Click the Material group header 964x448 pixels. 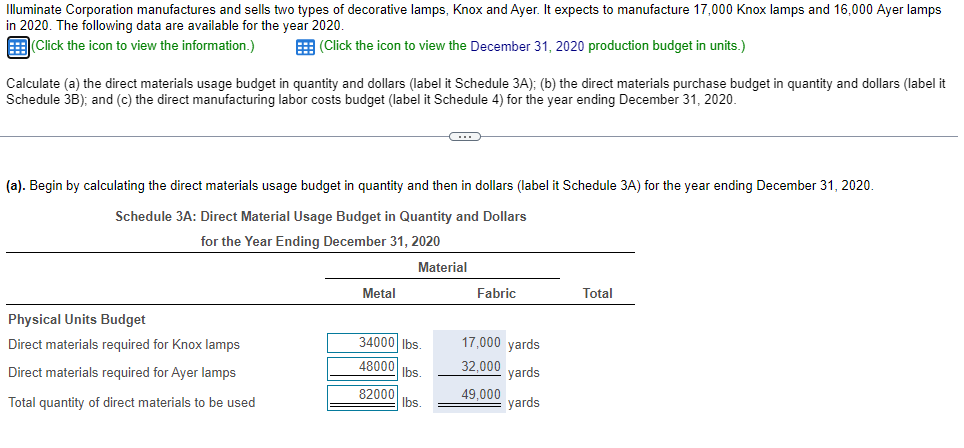click(x=442, y=267)
